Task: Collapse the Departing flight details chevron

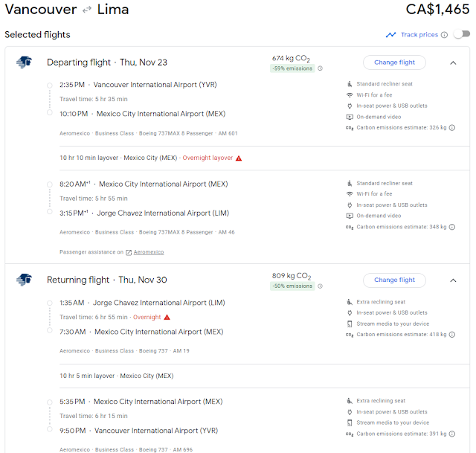Action: (x=453, y=62)
